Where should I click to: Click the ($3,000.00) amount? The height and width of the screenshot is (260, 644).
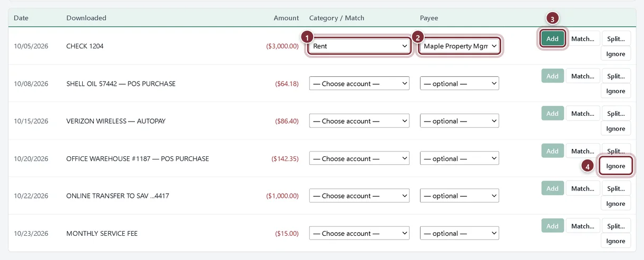pos(282,46)
